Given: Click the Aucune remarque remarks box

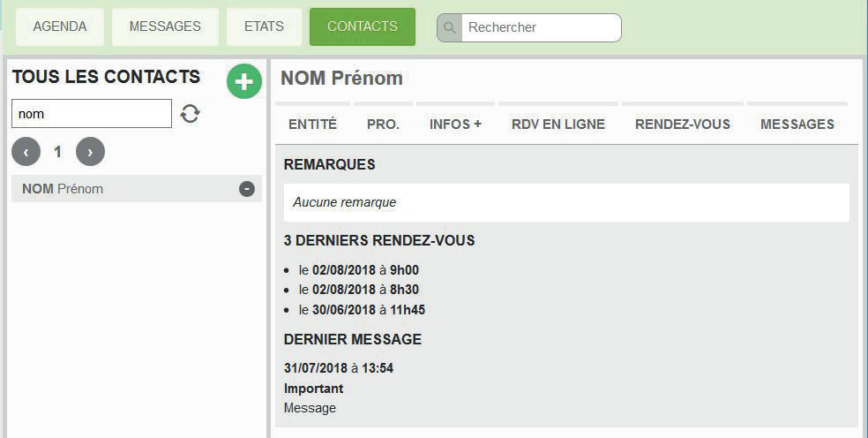Looking at the screenshot, I should coord(566,202).
